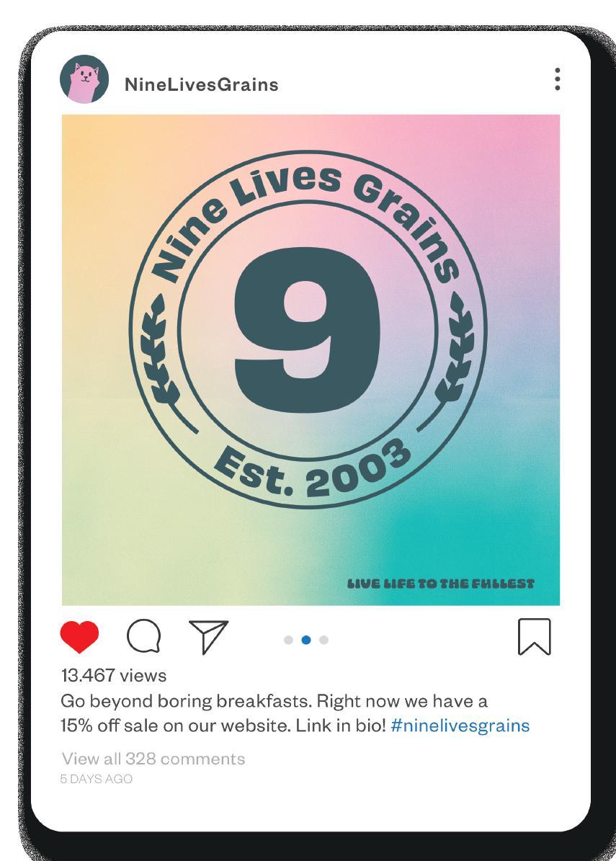Click the 5 DAYS AGO timestamp
This screenshot has height=861, width=616.
(96, 779)
